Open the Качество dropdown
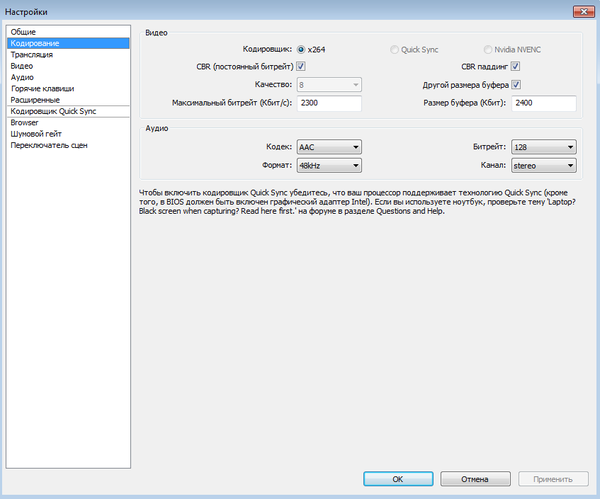Screen dimensions: 600x499 (x=329, y=85)
